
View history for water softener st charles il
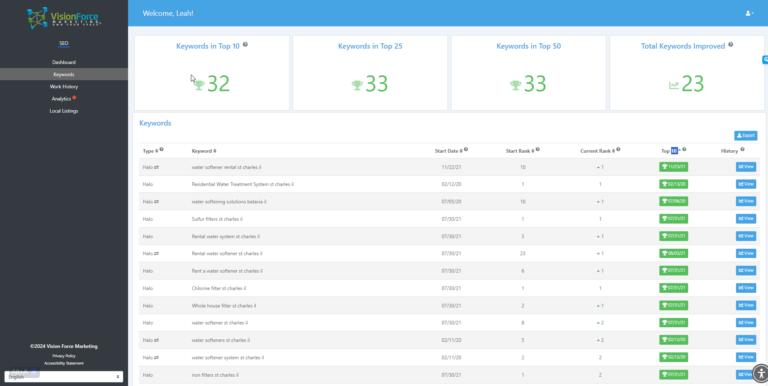[x=746, y=323]
